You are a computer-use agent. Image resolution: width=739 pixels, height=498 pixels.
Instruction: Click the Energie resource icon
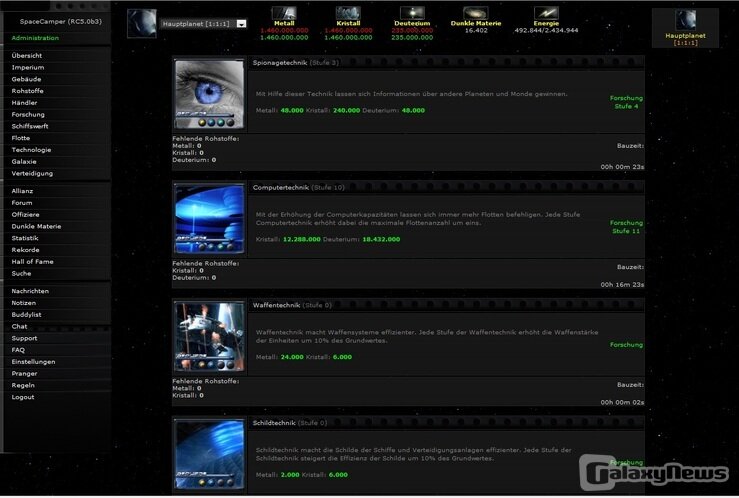(546, 13)
